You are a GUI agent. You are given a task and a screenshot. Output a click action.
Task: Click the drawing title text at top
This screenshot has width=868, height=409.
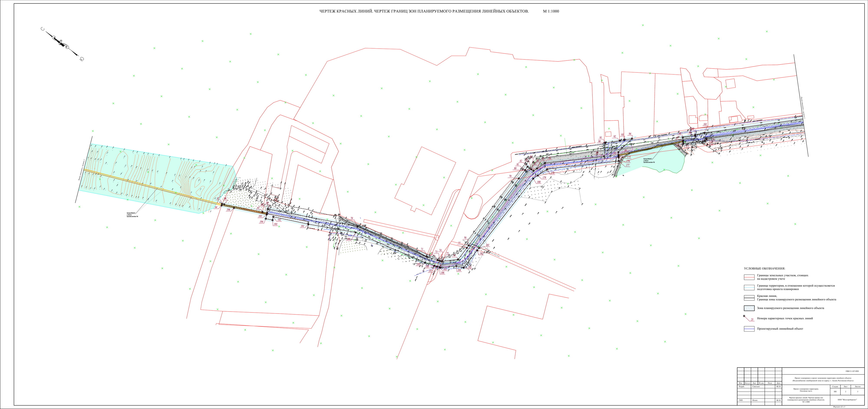(x=424, y=11)
